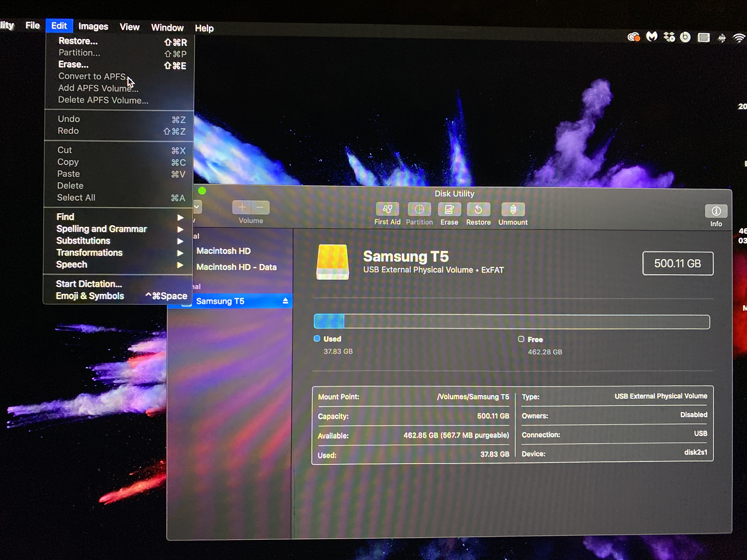Click the Beats-style circular b menu bar icon

click(685, 37)
